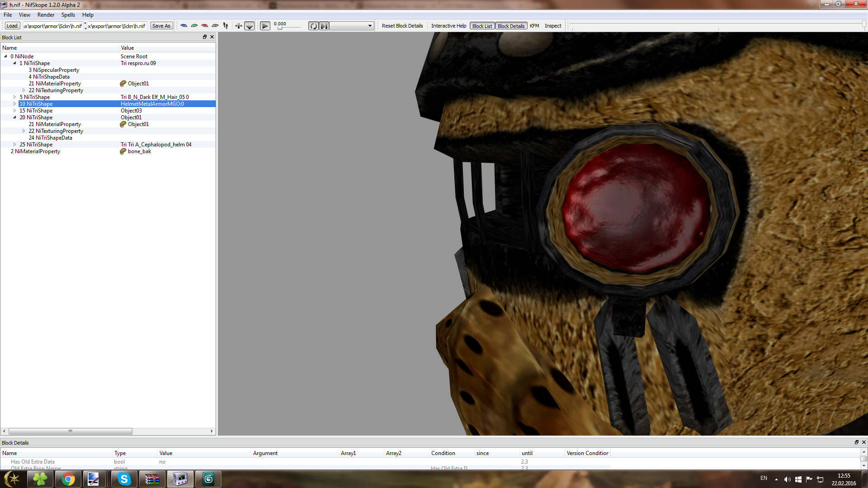Toggle switch animation sequence button
Image resolution: width=868 pixels, height=488 pixels.
[324, 26]
